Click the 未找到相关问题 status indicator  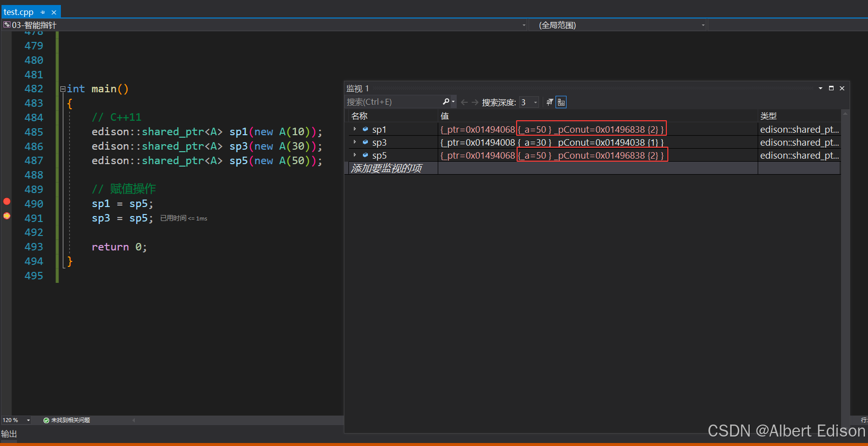pyautogui.click(x=67, y=420)
